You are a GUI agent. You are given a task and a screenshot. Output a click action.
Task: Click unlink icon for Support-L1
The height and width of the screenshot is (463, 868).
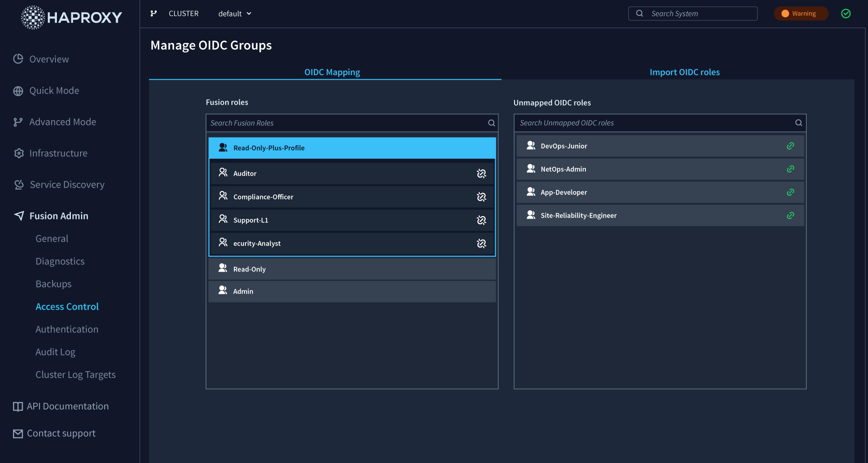tap(481, 220)
